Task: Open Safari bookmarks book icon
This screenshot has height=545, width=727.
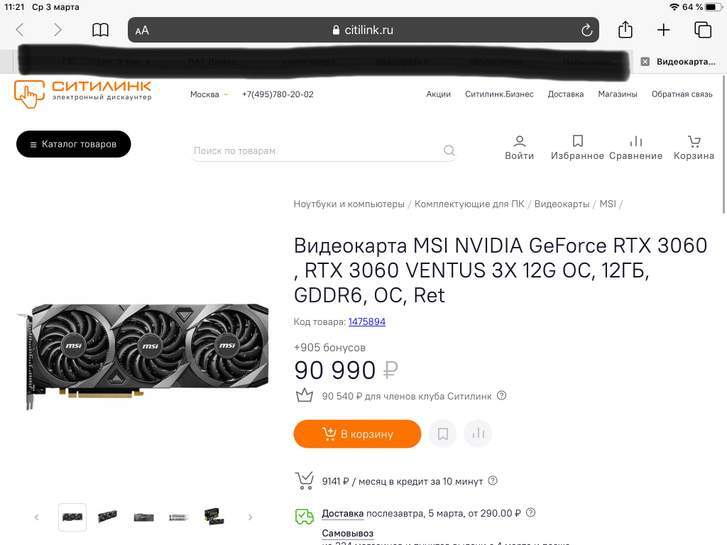Action: (100, 30)
